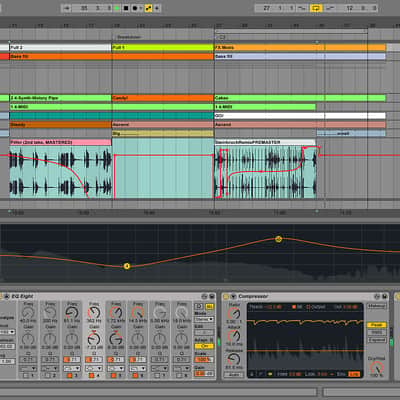This screenshot has width=400, height=400.
Task: Open band 1 filter type dropdown
Action: 28,368
